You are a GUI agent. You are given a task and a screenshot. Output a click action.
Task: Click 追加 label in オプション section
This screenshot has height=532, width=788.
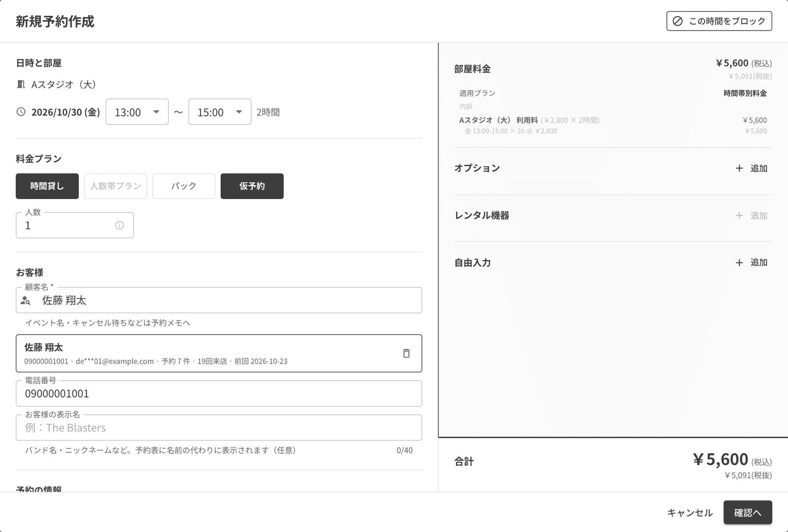(759, 168)
